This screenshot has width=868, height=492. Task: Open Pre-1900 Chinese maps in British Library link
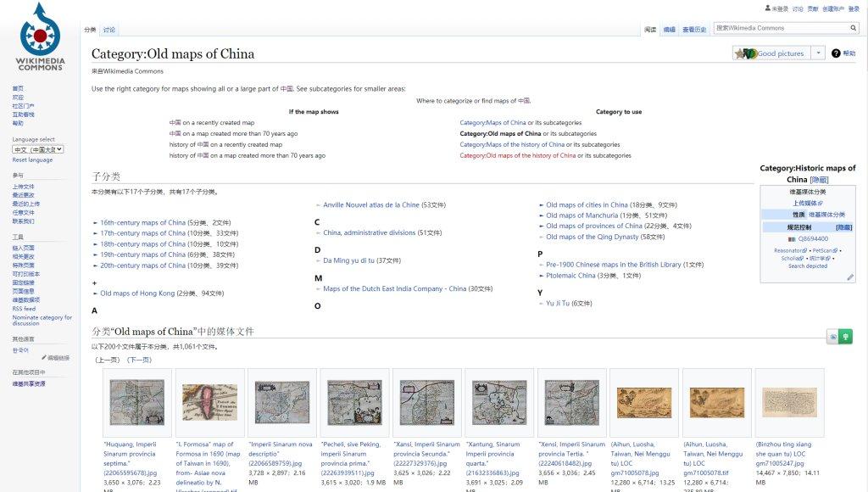pos(614,265)
